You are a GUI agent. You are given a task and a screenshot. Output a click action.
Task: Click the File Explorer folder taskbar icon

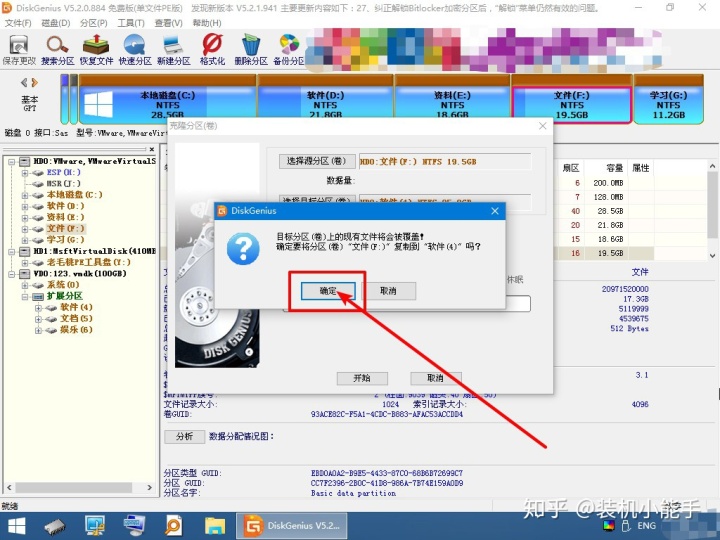click(x=214, y=526)
